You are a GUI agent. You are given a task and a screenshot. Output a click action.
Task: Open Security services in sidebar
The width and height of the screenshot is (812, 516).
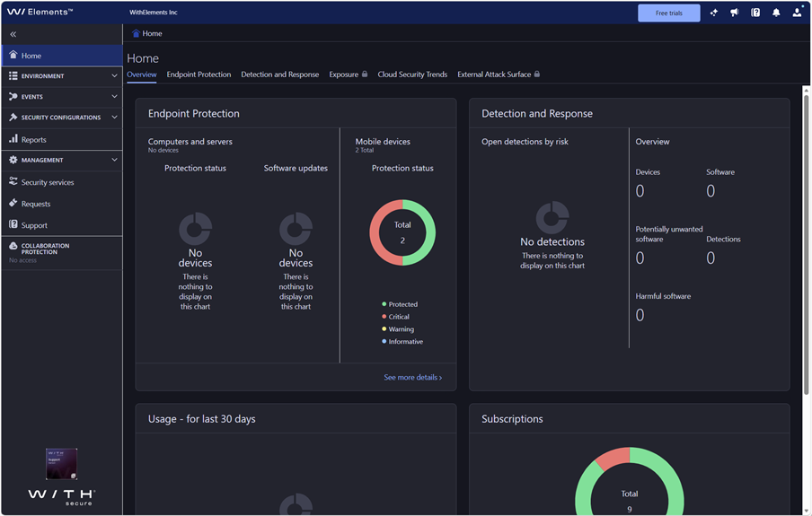(48, 182)
